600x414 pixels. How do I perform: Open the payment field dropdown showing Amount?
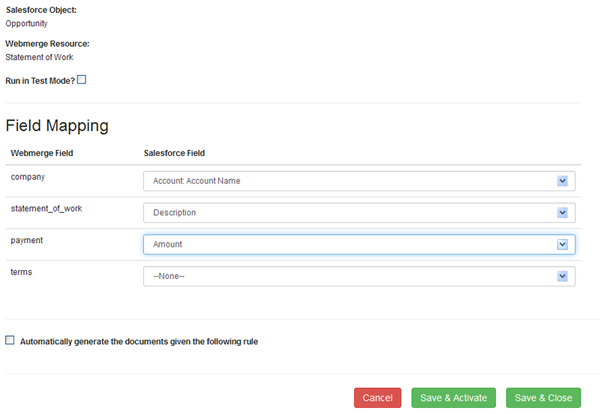[359, 244]
